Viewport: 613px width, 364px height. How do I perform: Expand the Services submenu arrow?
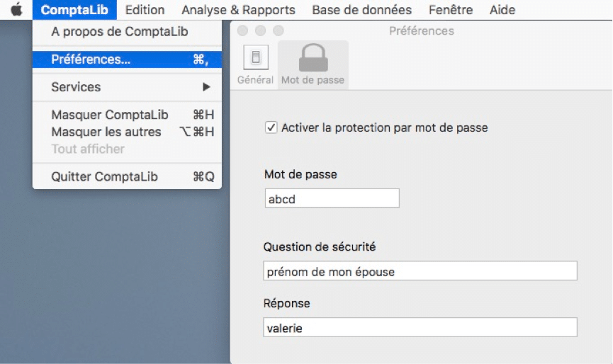coord(206,87)
